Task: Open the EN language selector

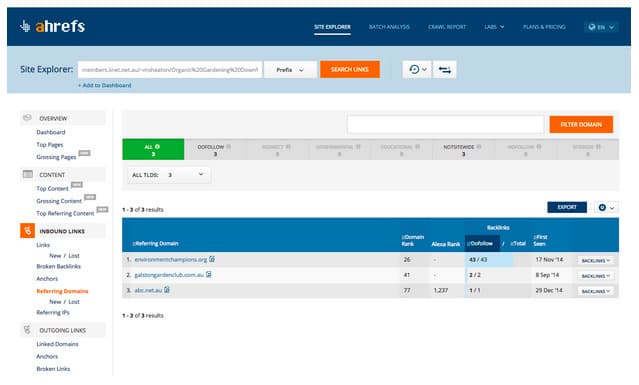Action: (601, 27)
